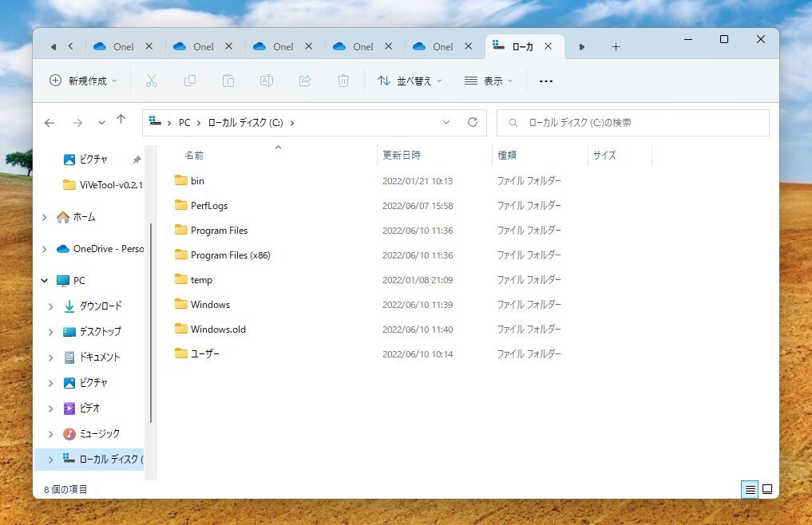
Task: Open the 表示 view dropdown
Action: [x=489, y=81]
